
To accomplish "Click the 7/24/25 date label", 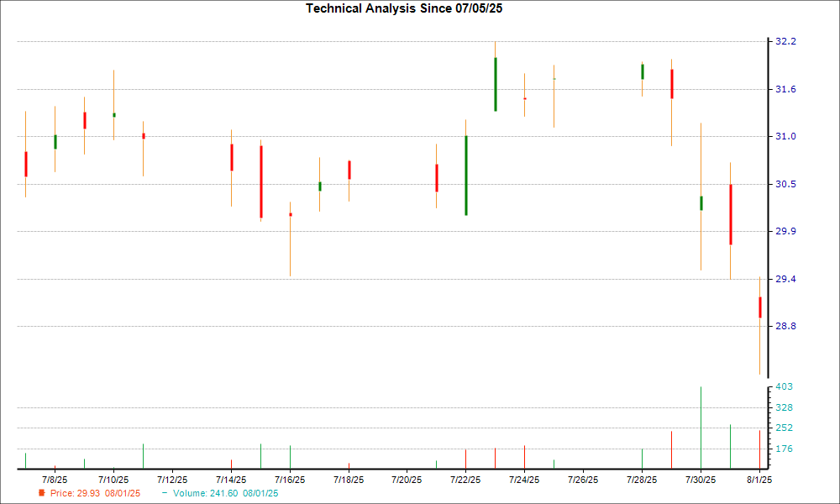I will coord(524,480).
